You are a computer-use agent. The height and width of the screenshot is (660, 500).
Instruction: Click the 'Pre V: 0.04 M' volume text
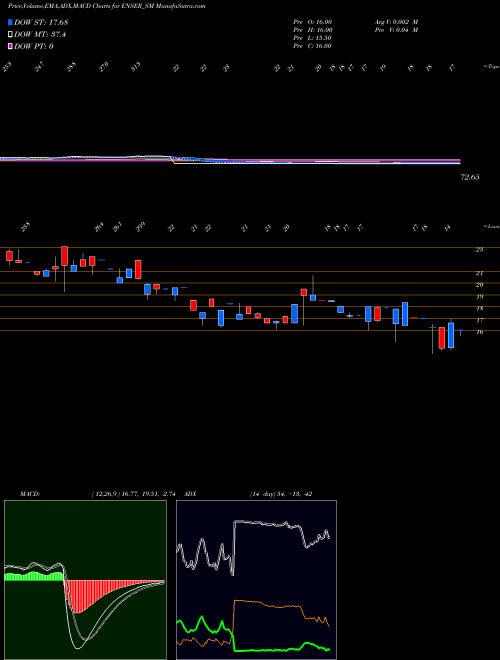coord(396,30)
